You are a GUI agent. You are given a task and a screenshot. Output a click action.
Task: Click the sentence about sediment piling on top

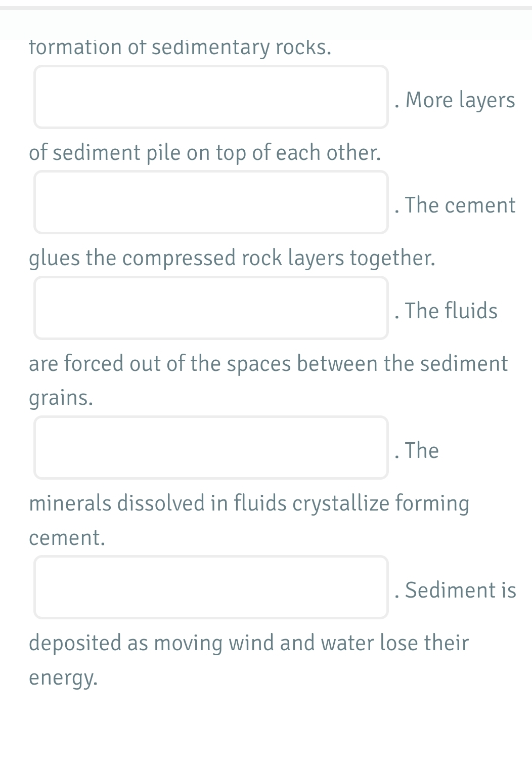click(x=205, y=152)
